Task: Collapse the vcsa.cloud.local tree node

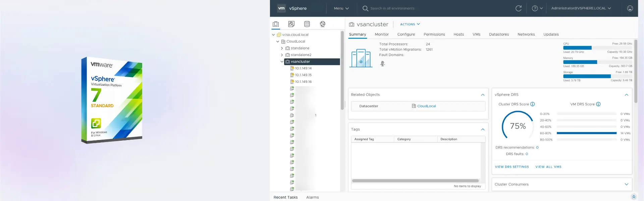Action: (x=273, y=35)
